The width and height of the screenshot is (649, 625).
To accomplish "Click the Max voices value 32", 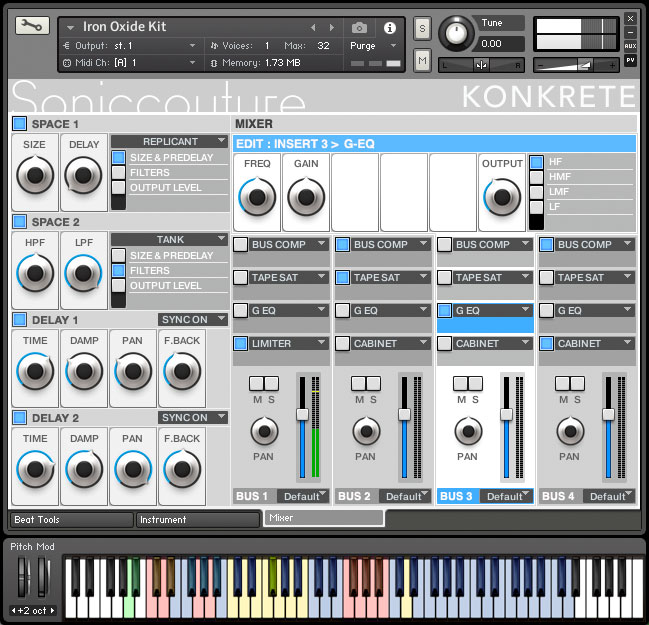I will pyautogui.click(x=323, y=46).
